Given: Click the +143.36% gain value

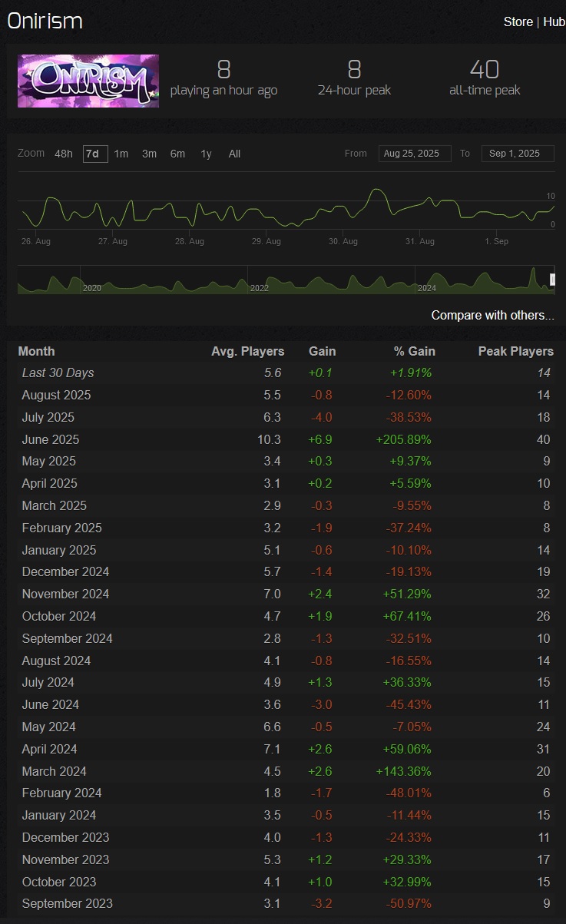Looking at the screenshot, I should tap(403, 771).
